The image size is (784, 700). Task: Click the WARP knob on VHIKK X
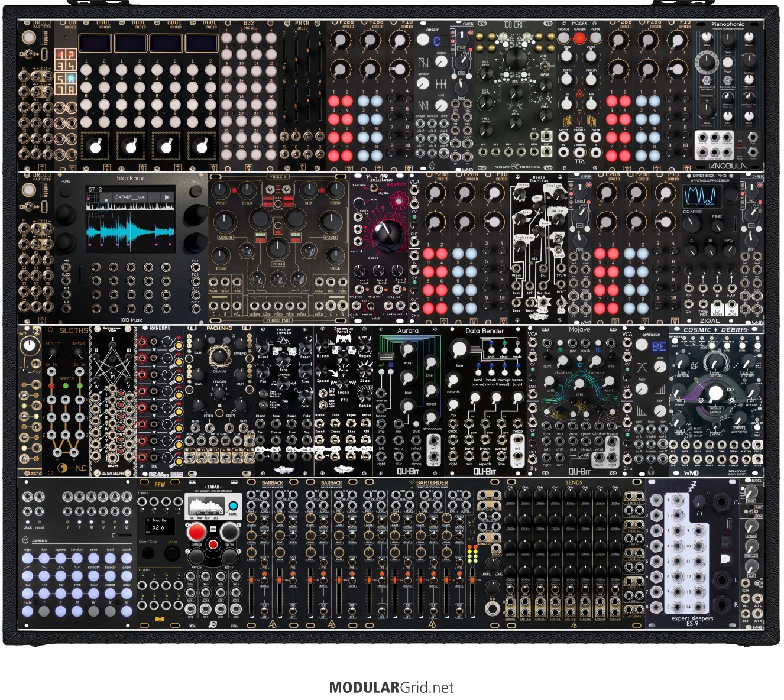coord(221,190)
